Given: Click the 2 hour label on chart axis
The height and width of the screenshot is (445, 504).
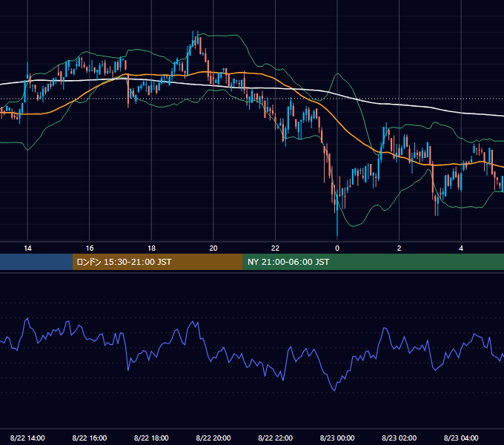Looking at the screenshot, I should (x=399, y=248).
